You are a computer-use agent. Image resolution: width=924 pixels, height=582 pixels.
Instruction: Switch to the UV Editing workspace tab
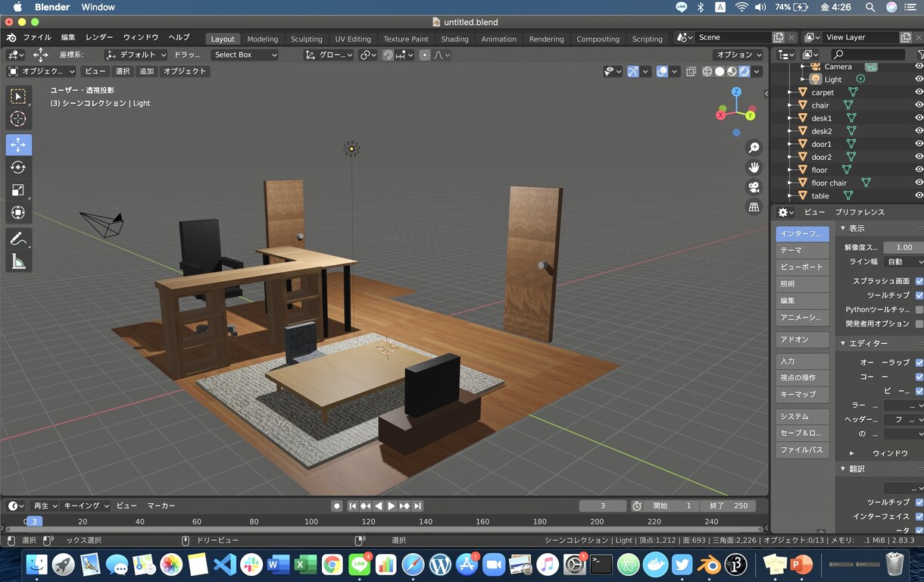coord(353,39)
